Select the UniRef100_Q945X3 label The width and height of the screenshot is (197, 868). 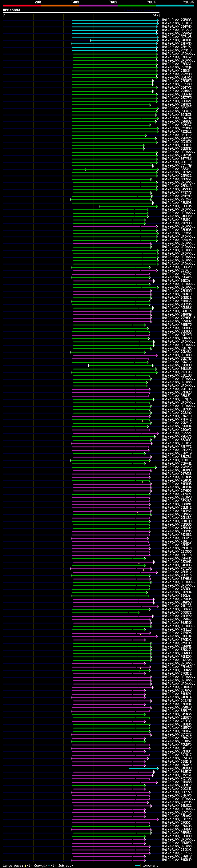(177, 91)
